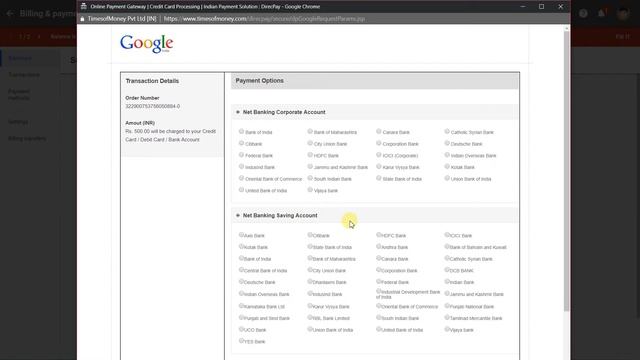Screen dimensions: 640x360
Task: Pick Punjab and Sind Bank option
Action: pyautogui.click(x=241, y=318)
